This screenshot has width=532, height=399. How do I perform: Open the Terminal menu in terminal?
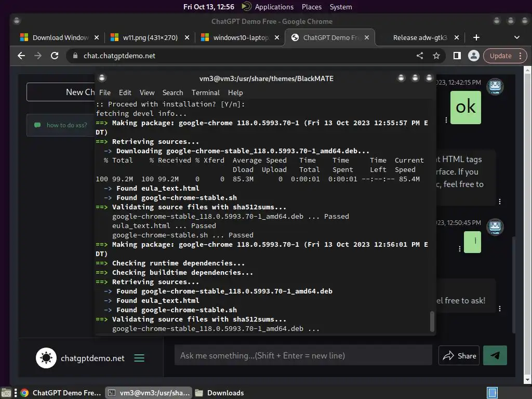[x=206, y=92]
